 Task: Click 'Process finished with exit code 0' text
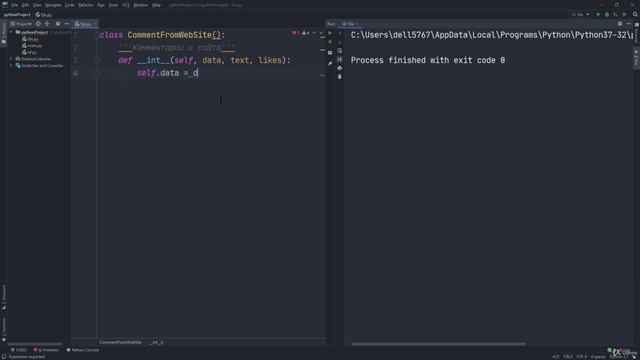pos(428,60)
